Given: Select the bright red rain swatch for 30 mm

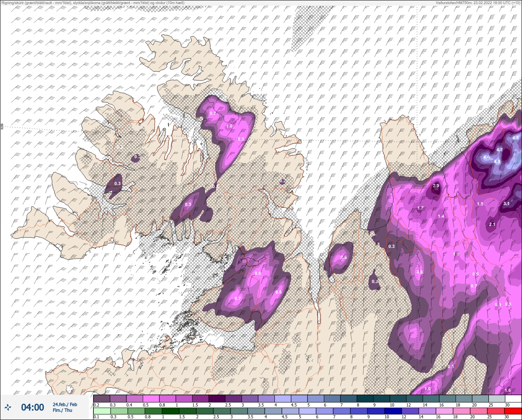Looking at the screenshot, I should point(513,411).
